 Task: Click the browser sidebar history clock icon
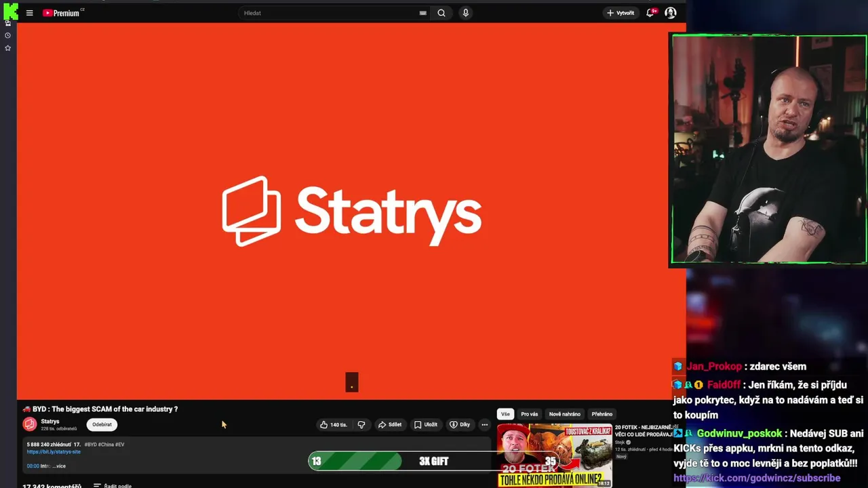coord(8,35)
